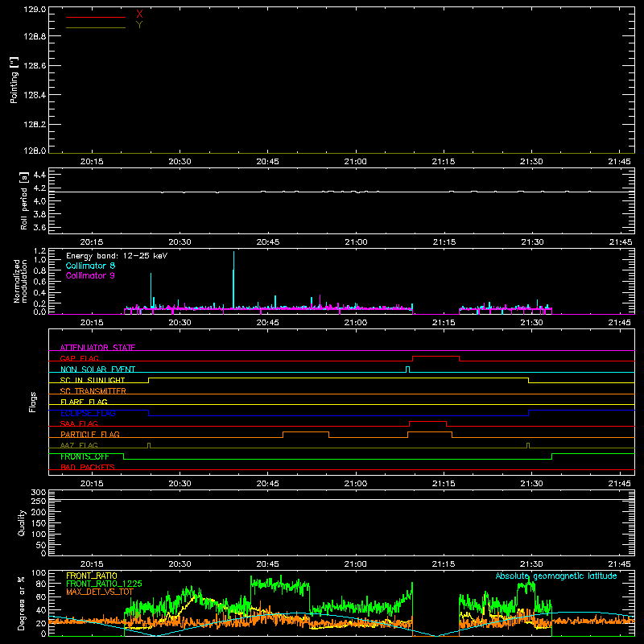The height and width of the screenshot is (644, 644).
Task: Click the blue ECLIPSE_FLAG label
Action: [x=88, y=413]
